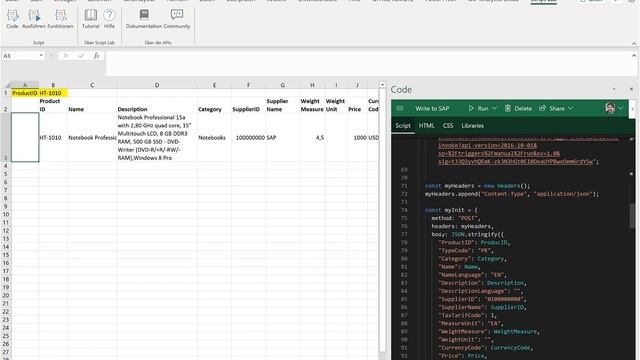The width and height of the screenshot is (640, 360).
Task: Click the worksheet vertical scrollbar up arrow
Action: tap(382, 85)
